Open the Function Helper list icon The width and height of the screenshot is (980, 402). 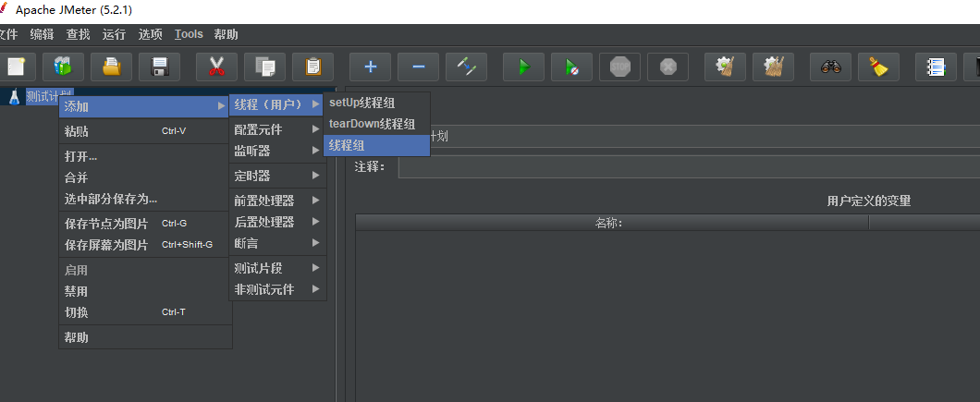tap(937, 67)
